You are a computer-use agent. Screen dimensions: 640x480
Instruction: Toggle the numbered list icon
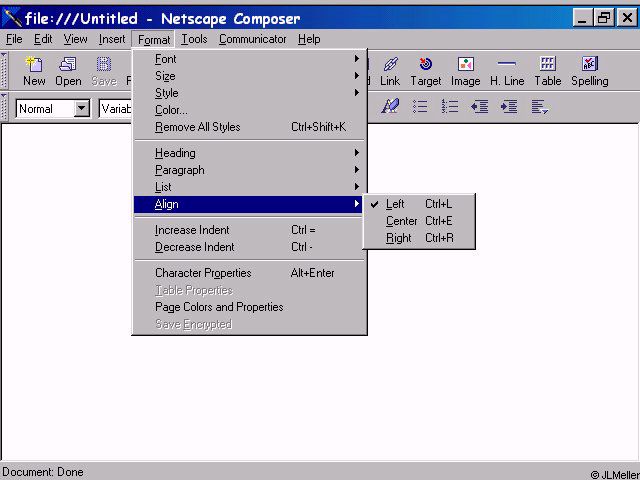pos(450,107)
